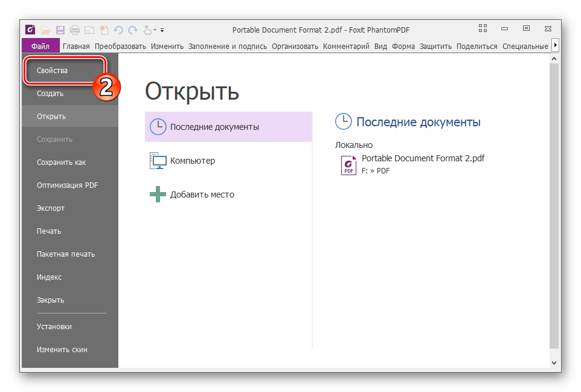Expand the Customize Quick Access Toolbar arrow
Viewport: 581px width, 392px height.
(162, 30)
